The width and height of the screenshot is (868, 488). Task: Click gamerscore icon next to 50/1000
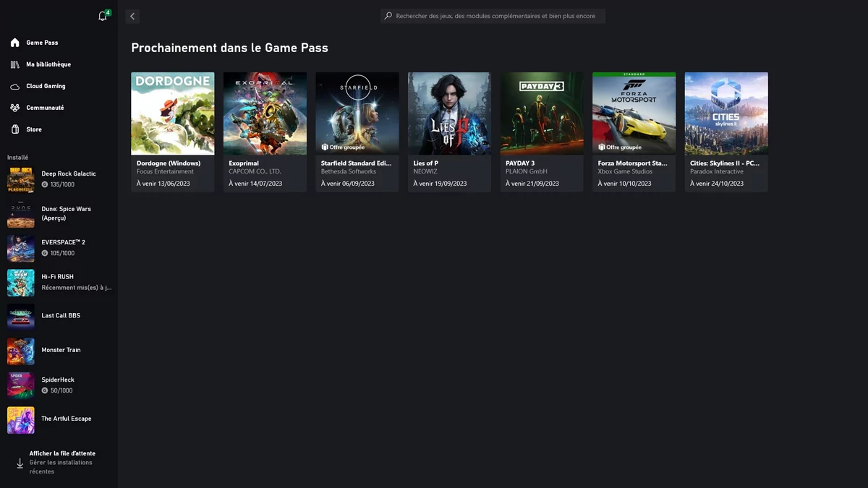(x=45, y=390)
